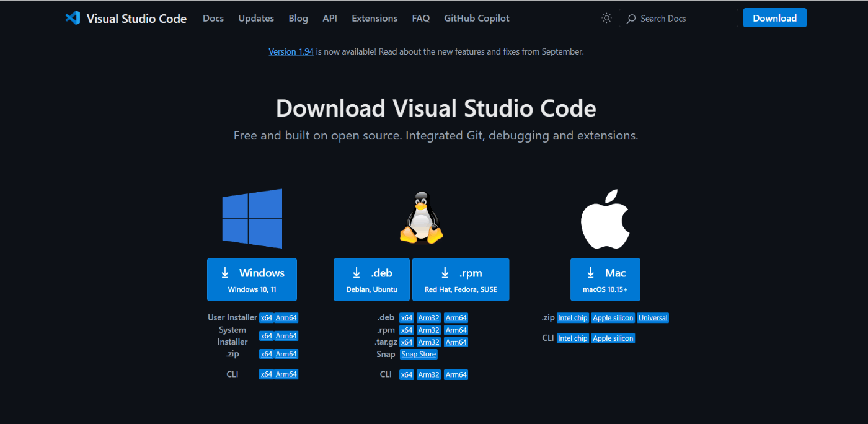Select x64 for Windows CLI

tap(267, 374)
